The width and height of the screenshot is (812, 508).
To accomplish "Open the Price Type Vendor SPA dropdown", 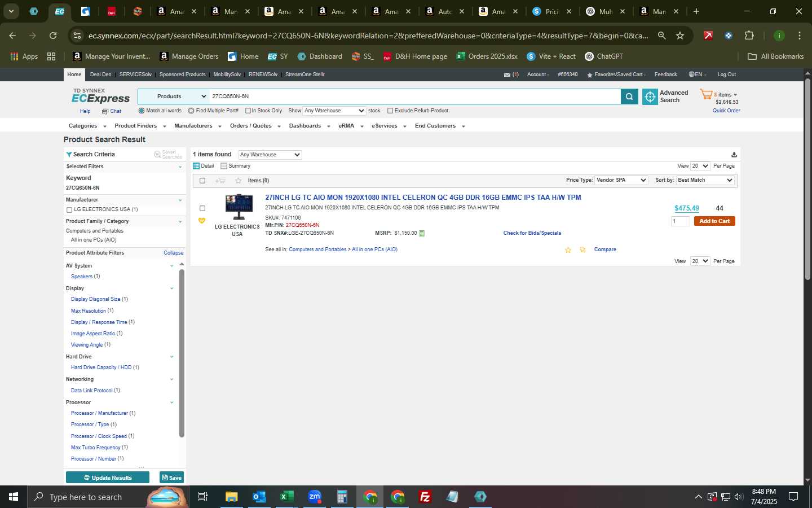I will click(x=621, y=180).
